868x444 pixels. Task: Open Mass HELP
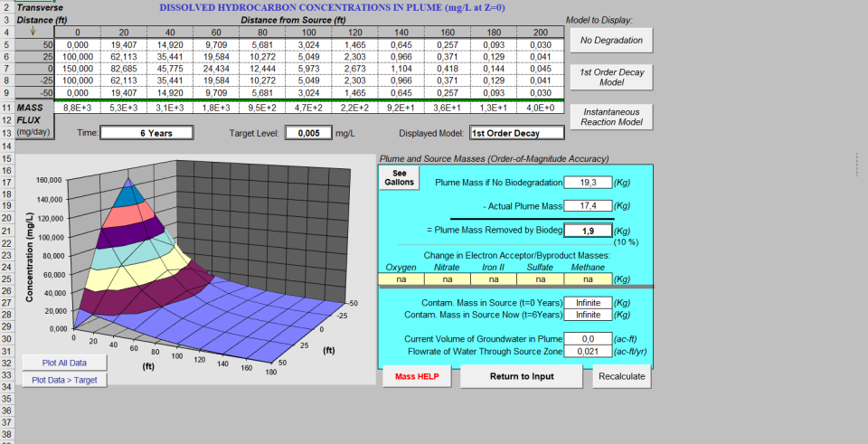417,376
